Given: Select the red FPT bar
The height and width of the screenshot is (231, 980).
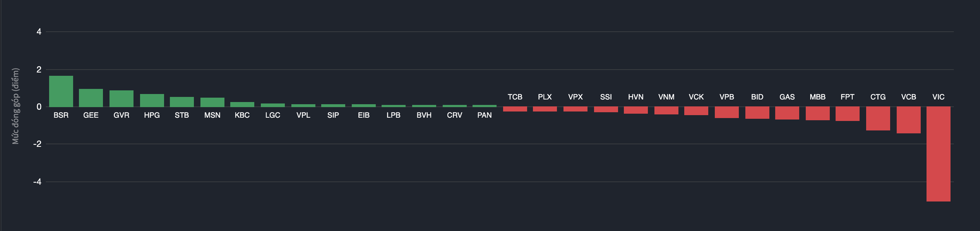Looking at the screenshot, I should pyautogui.click(x=847, y=114).
